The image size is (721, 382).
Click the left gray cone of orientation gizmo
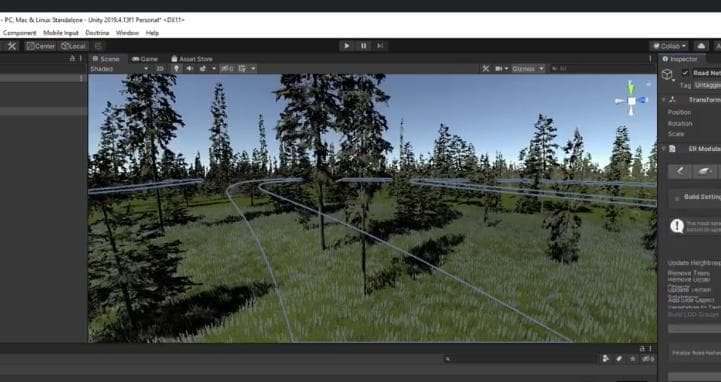(620, 101)
